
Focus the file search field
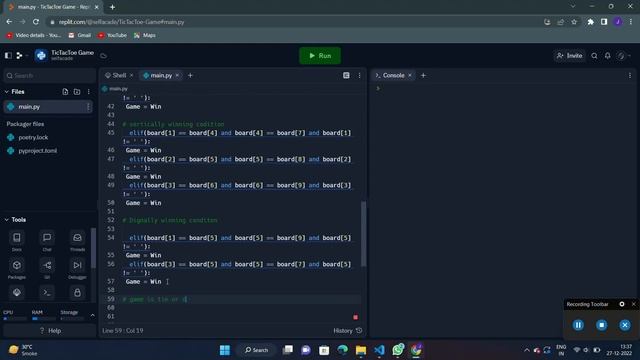click(49, 76)
